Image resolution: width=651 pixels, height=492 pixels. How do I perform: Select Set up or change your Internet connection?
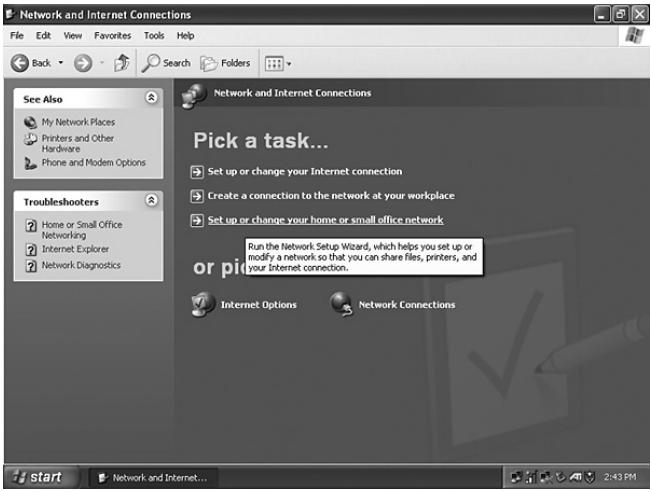[305, 171]
